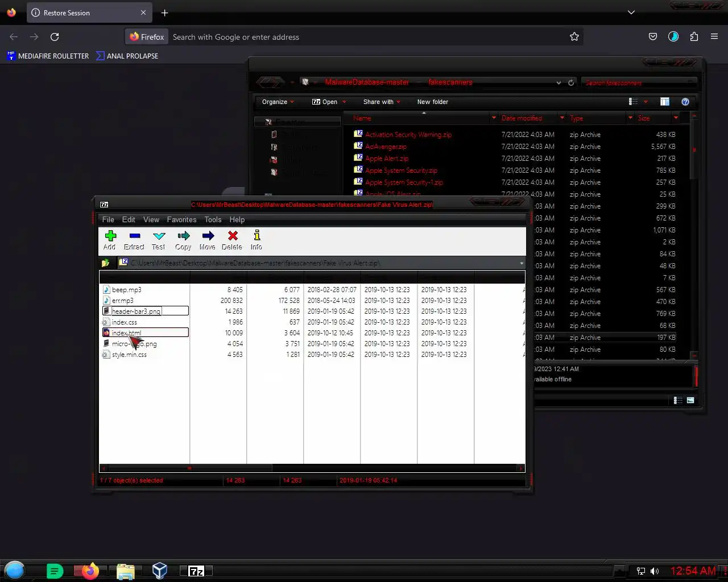The height and width of the screenshot is (582, 728).
Task: Open the Firefox extensions puzzle icon
Action: pyautogui.click(x=694, y=37)
